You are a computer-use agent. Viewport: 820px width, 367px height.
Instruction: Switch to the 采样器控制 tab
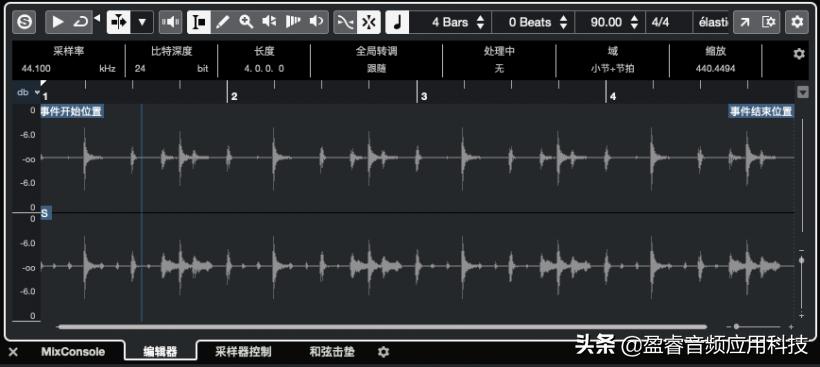point(243,352)
